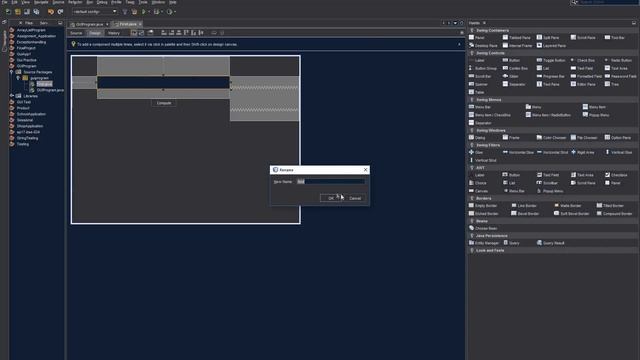Select the File Chooser palette component
This screenshot has width=640, height=360.
pos(584,138)
